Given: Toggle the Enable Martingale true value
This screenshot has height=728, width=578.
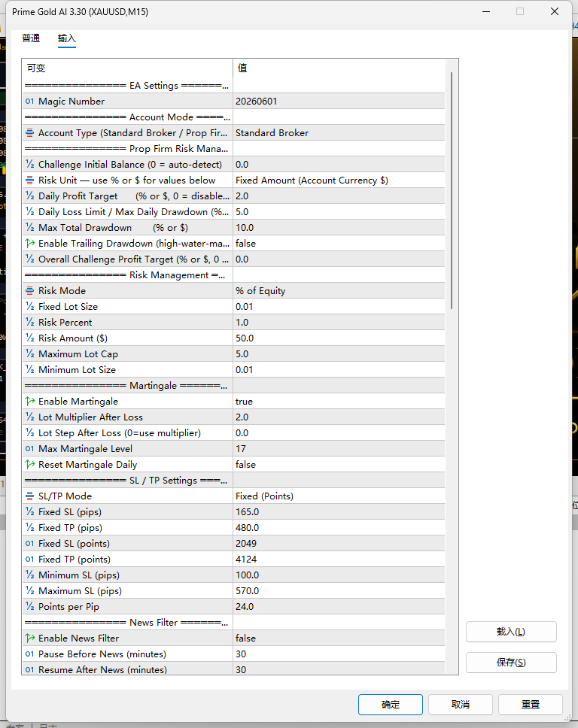Looking at the screenshot, I should pyautogui.click(x=339, y=401).
